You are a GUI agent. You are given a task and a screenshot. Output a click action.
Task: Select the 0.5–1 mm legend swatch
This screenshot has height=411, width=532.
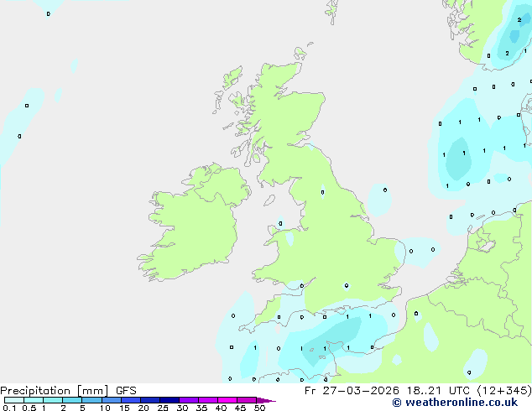[34, 400]
